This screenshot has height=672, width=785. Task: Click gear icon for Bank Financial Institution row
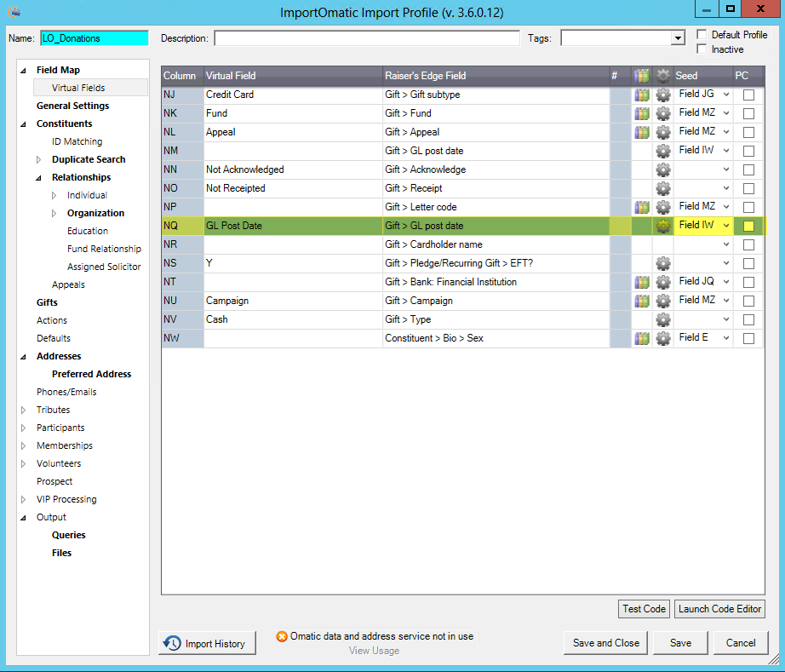pyautogui.click(x=663, y=282)
